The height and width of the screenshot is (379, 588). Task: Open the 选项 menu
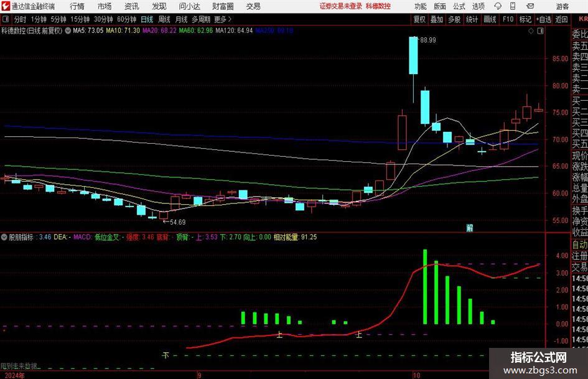coord(478,6)
